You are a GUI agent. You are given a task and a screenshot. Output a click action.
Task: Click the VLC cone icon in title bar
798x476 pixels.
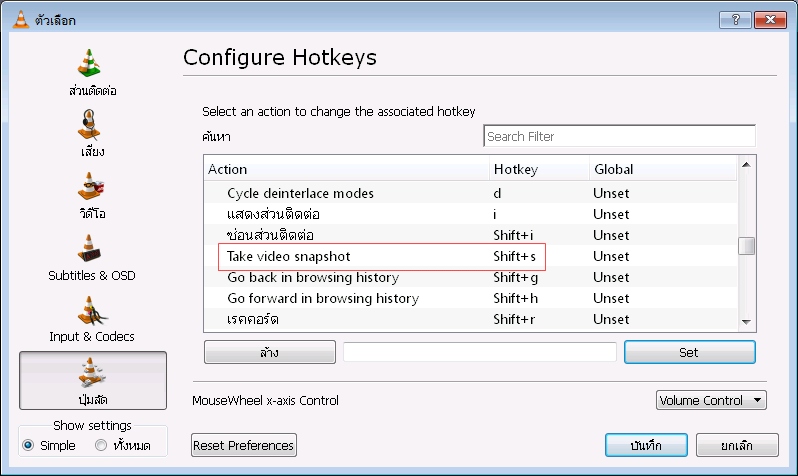tap(20, 19)
